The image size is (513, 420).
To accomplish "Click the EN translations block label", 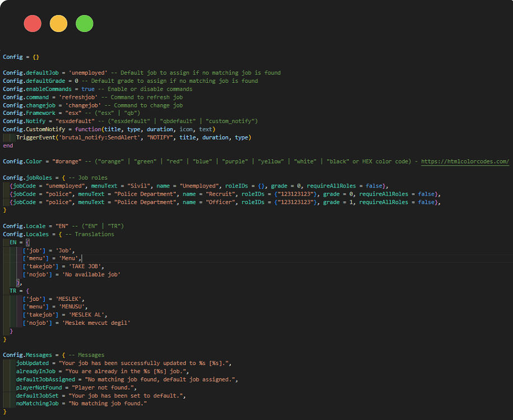I will (12, 242).
